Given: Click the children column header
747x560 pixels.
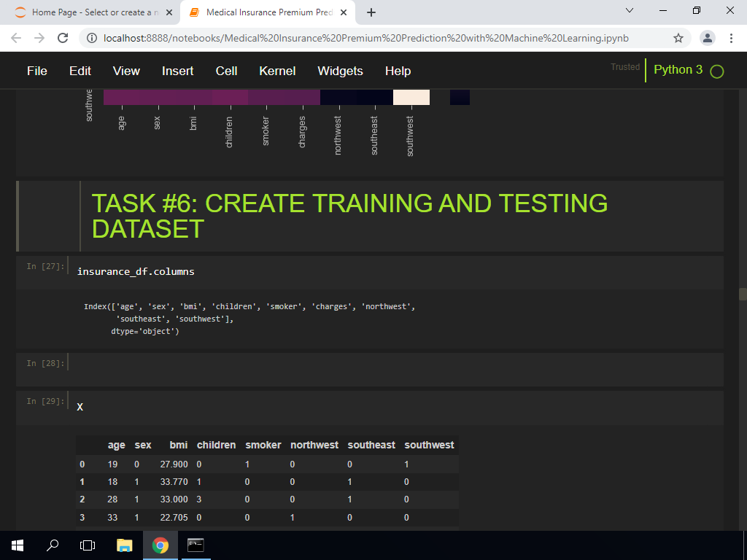Looking at the screenshot, I should click(x=216, y=446).
